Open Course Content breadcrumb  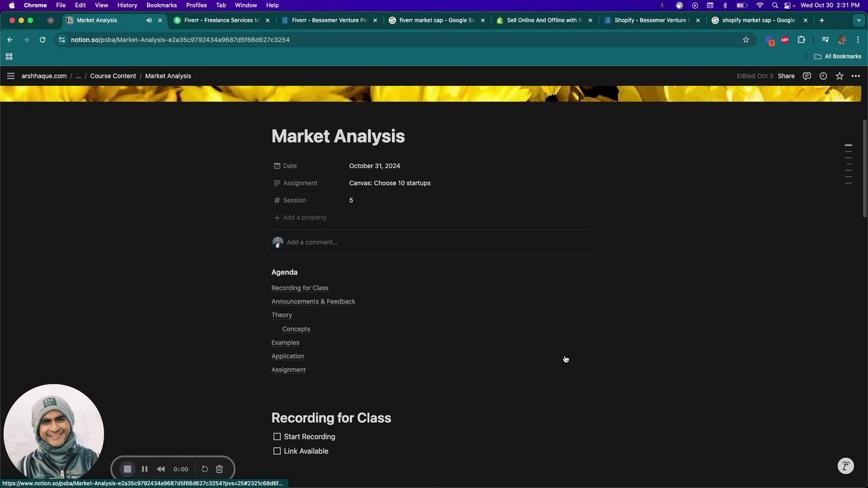pyautogui.click(x=113, y=76)
